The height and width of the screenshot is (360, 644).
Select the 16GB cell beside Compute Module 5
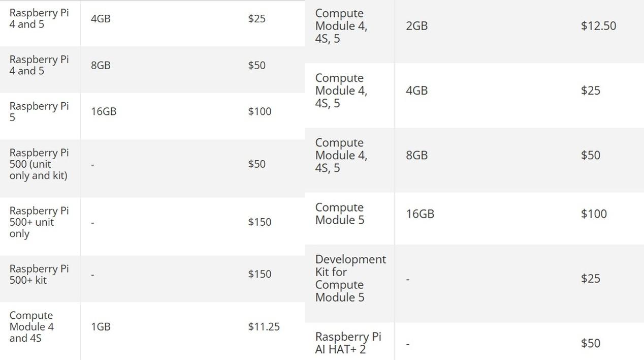[x=420, y=214]
